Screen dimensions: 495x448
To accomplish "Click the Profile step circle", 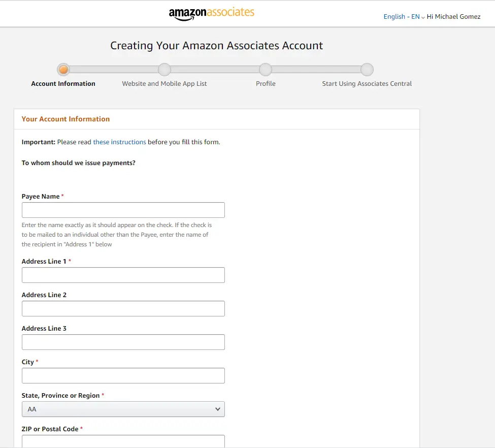I will (266, 70).
